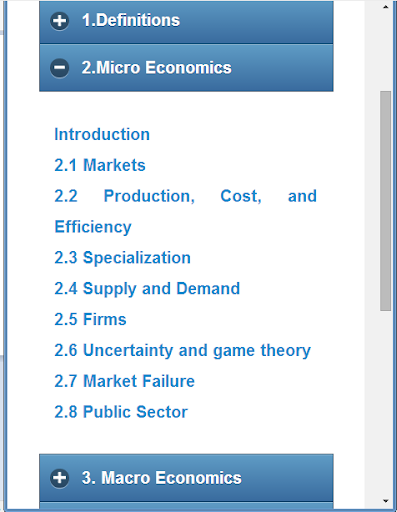397x512 pixels.
Task: Collapse the 2.Micro Economics section header
Action: click(x=186, y=68)
